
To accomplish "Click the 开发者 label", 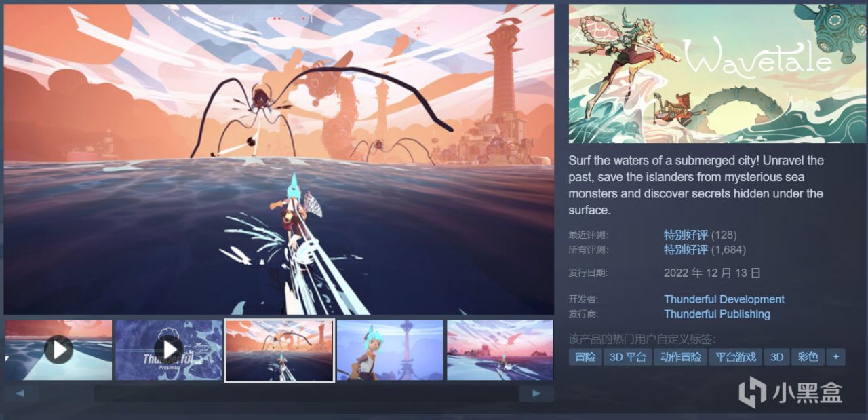I will tap(584, 299).
